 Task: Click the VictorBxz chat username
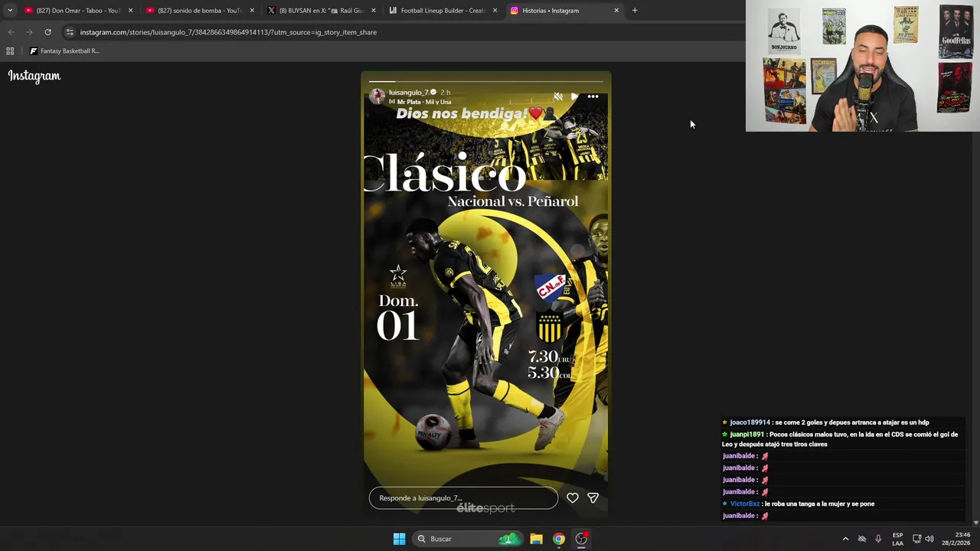coord(744,504)
